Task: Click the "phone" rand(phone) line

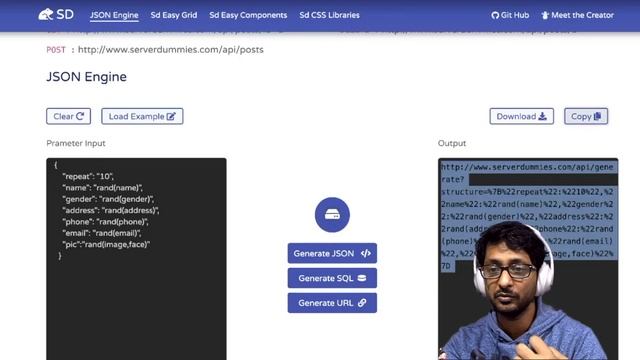Action: pos(105,222)
